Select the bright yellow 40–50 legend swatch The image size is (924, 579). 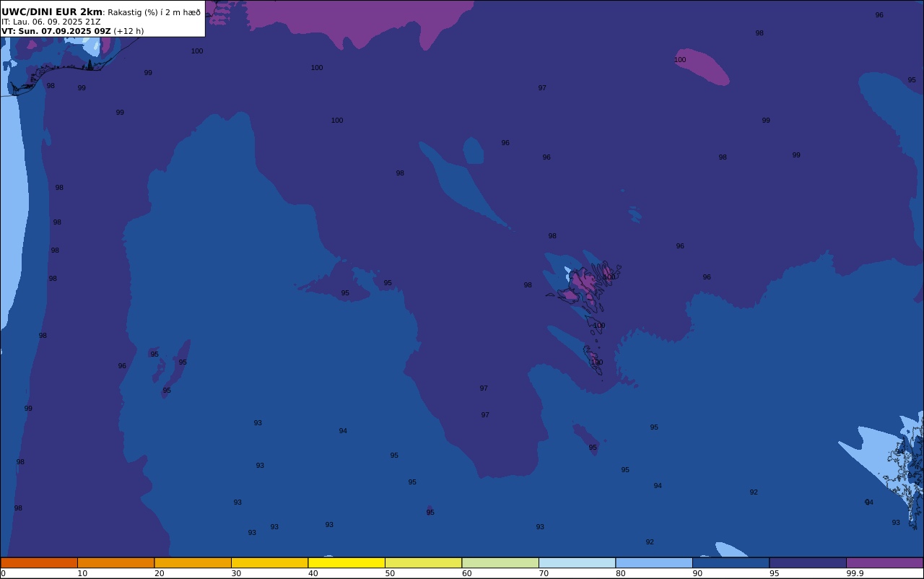pos(346,562)
